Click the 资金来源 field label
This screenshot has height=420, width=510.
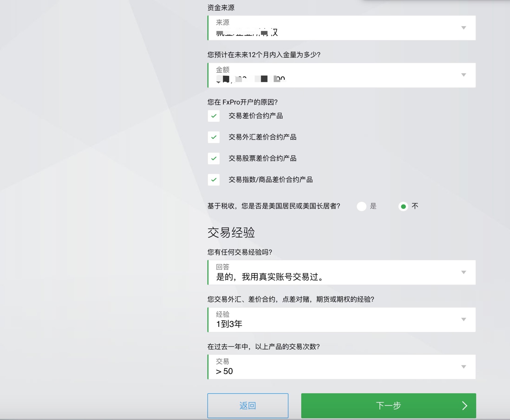point(221,8)
